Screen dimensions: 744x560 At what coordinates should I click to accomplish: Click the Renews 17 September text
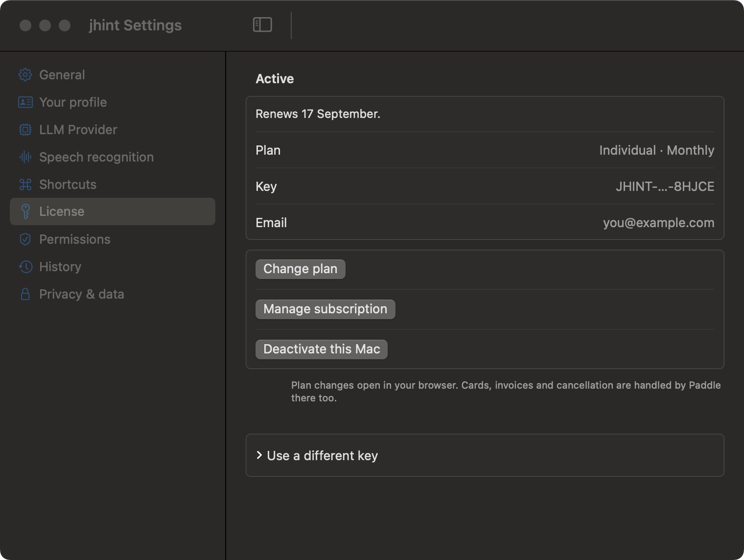(318, 114)
